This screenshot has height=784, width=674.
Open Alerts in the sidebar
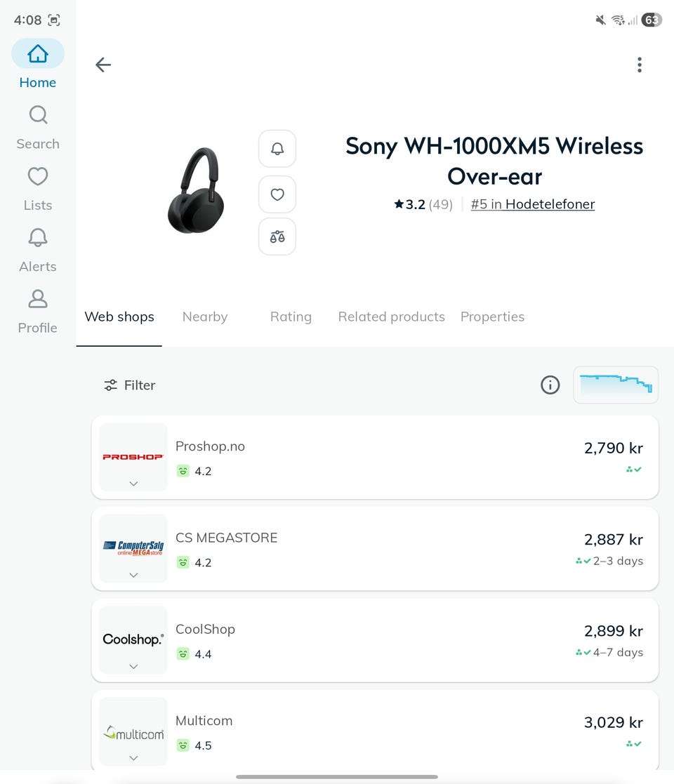tap(38, 249)
